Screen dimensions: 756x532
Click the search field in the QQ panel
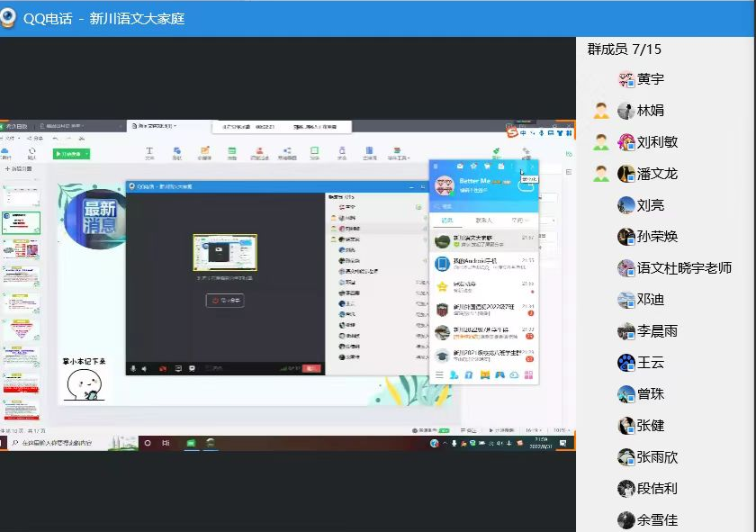[x=483, y=206]
